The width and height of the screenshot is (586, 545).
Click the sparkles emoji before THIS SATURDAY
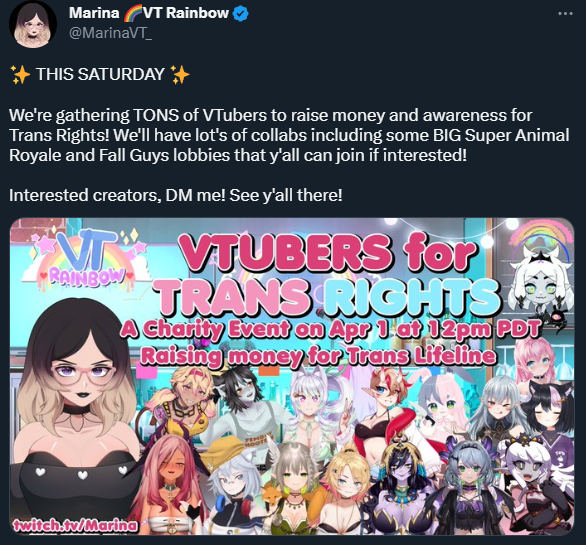[20, 74]
